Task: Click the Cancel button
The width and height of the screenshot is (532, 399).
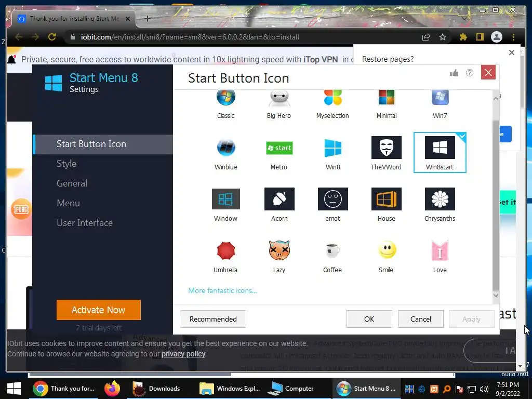Action: tap(421, 319)
